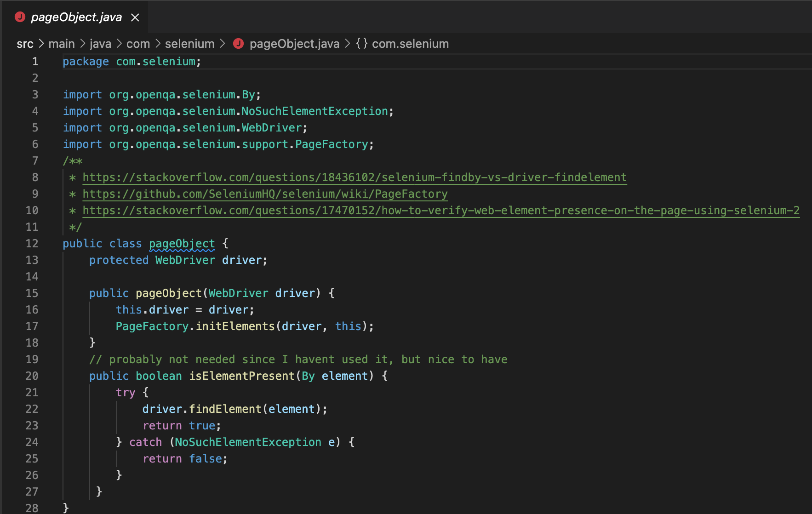Open the src breadcrumb segment
Screen dimensions: 812x514
pyautogui.click(x=25, y=44)
